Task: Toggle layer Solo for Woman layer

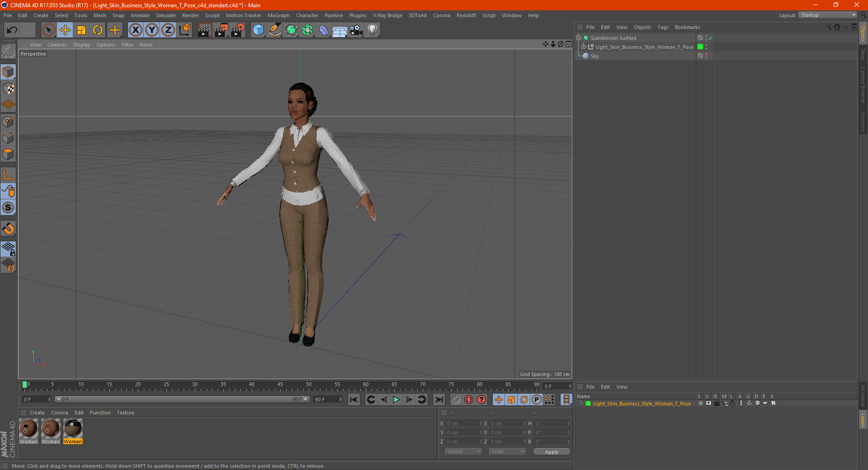Action: (x=700, y=404)
